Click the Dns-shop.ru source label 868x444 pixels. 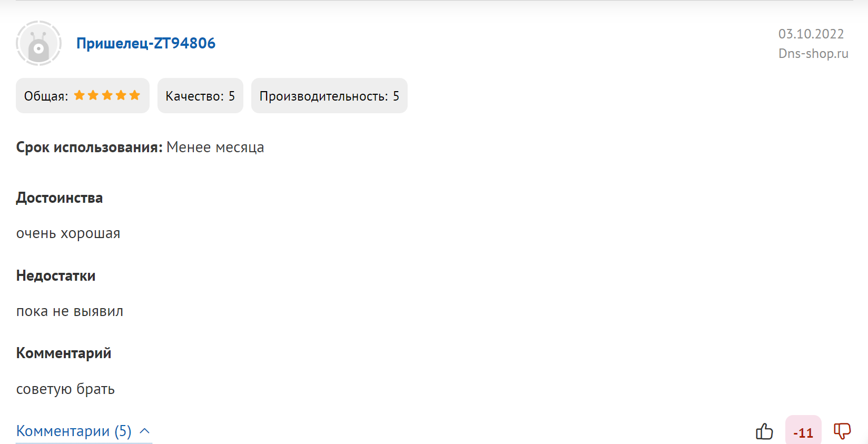(x=813, y=54)
